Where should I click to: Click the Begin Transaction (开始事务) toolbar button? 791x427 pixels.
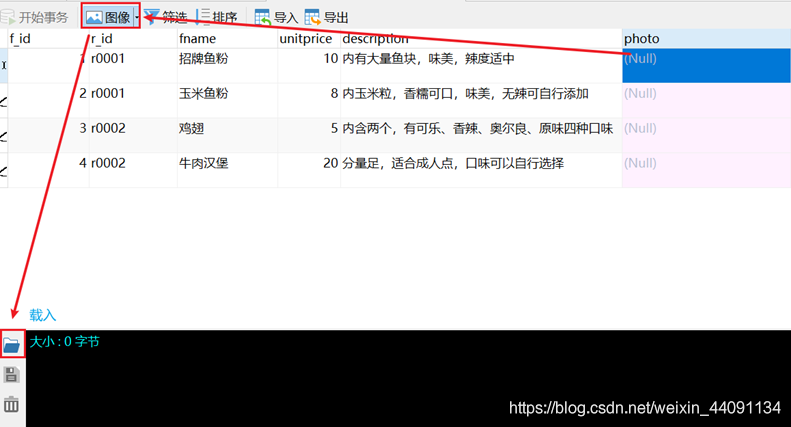[34, 18]
